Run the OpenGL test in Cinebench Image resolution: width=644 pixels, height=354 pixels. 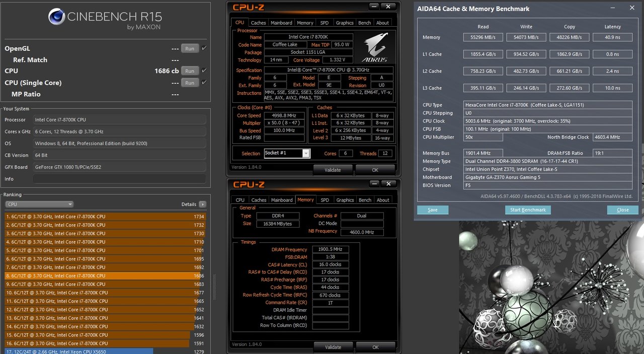(x=190, y=49)
